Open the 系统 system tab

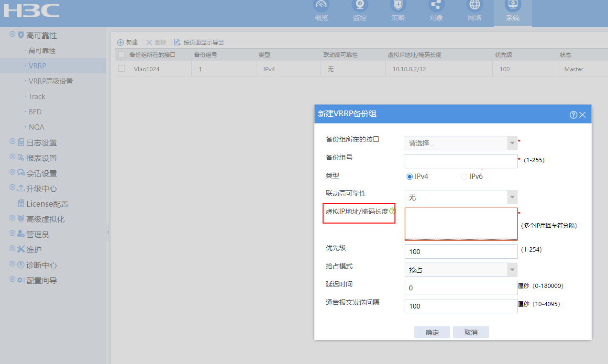coord(513,13)
